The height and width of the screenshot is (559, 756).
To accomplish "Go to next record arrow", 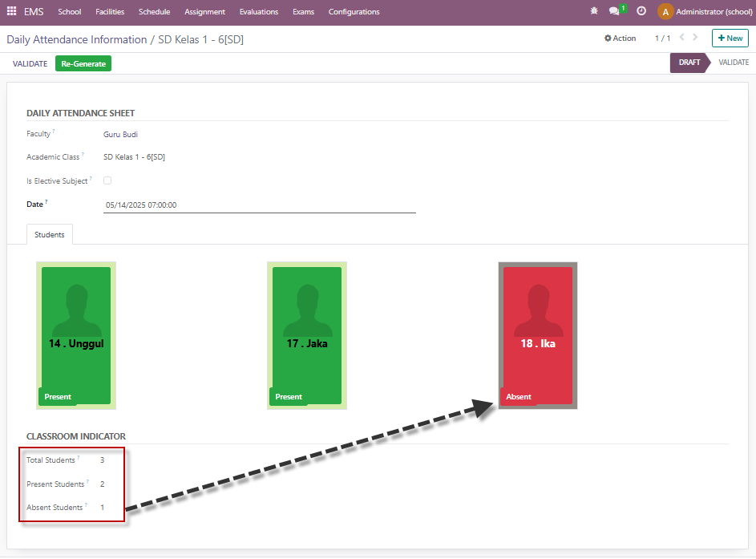I will click(695, 37).
